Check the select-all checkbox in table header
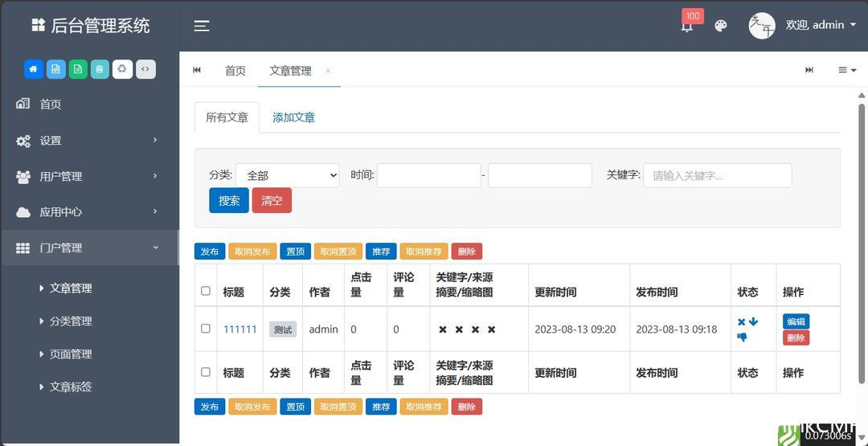Viewport: 868px width, 446px height. (x=206, y=291)
